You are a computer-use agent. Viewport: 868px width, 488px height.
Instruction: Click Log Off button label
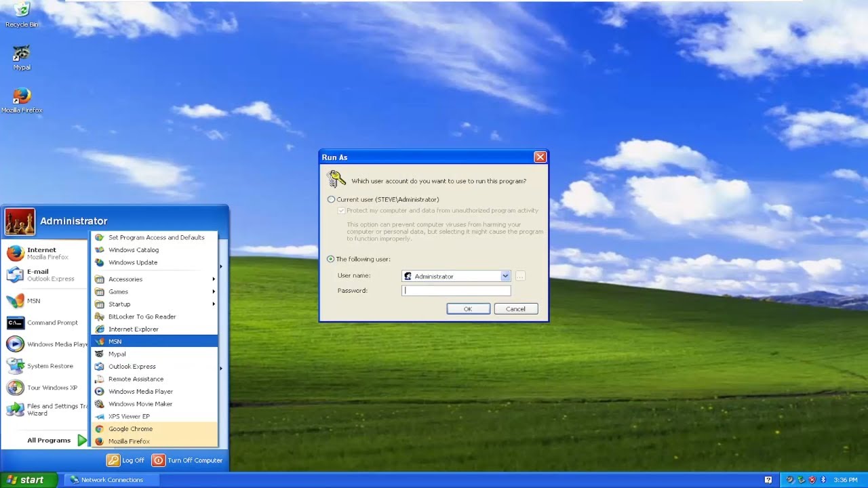coord(134,460)
